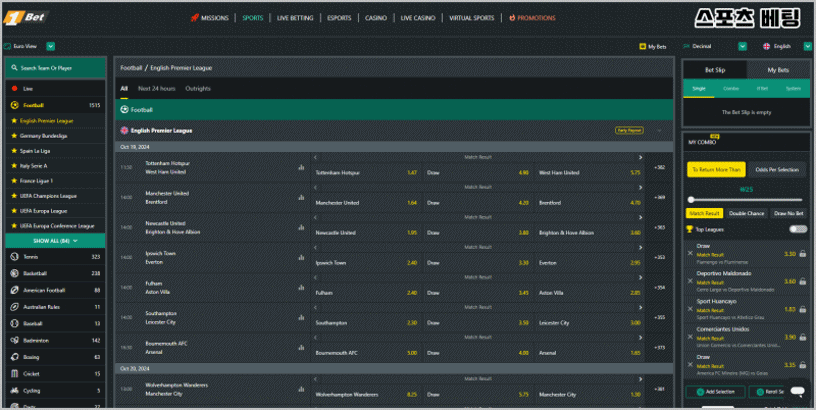
Task: Open Basketball sport icon in sidebar
Action: tap(15, 273)
